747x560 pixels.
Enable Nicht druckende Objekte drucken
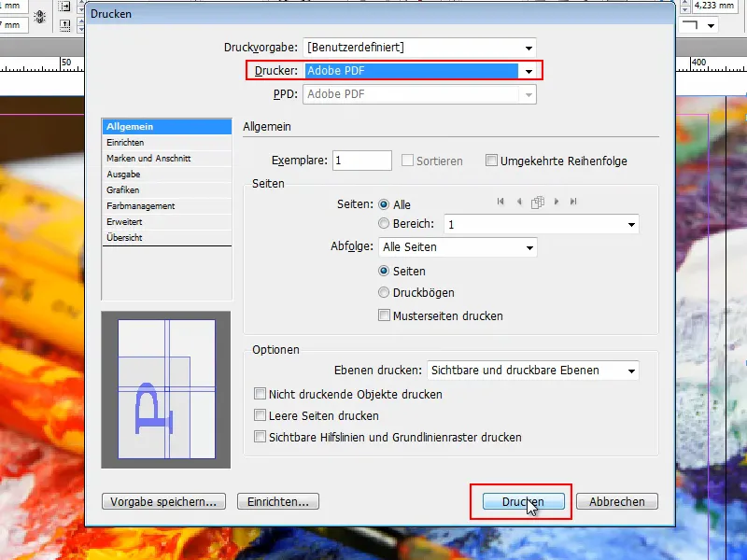tap(260, 394)
